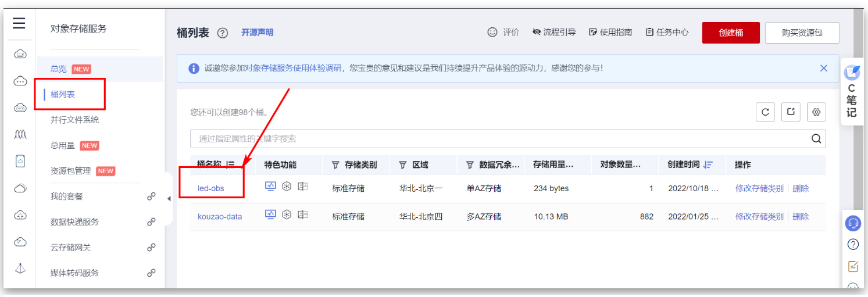This screenshot has height=297, width=868.
Task: Click the link icon next to 媒体转码服务
Action: [x=151, y=273]
